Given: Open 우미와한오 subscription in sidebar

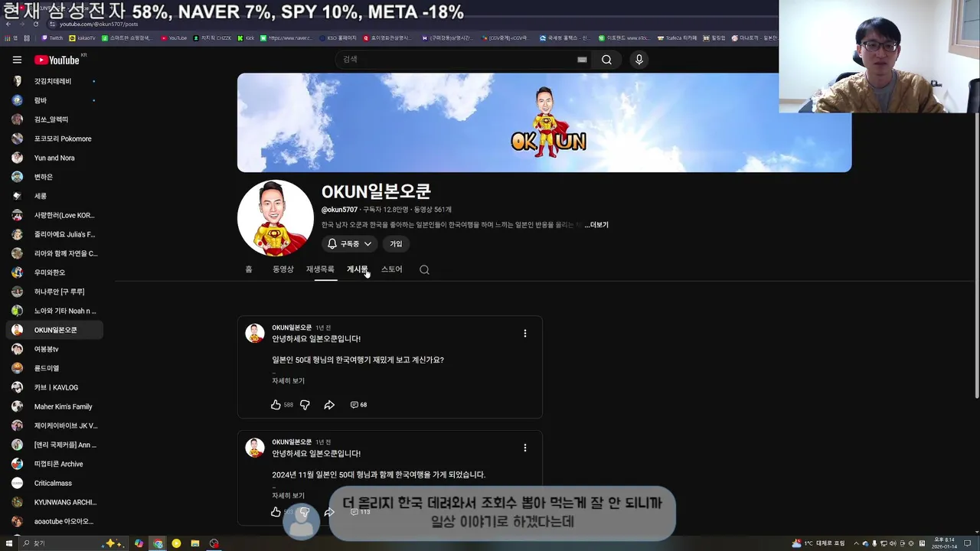Looking at the screenshot, I should (x=54, y=272).
